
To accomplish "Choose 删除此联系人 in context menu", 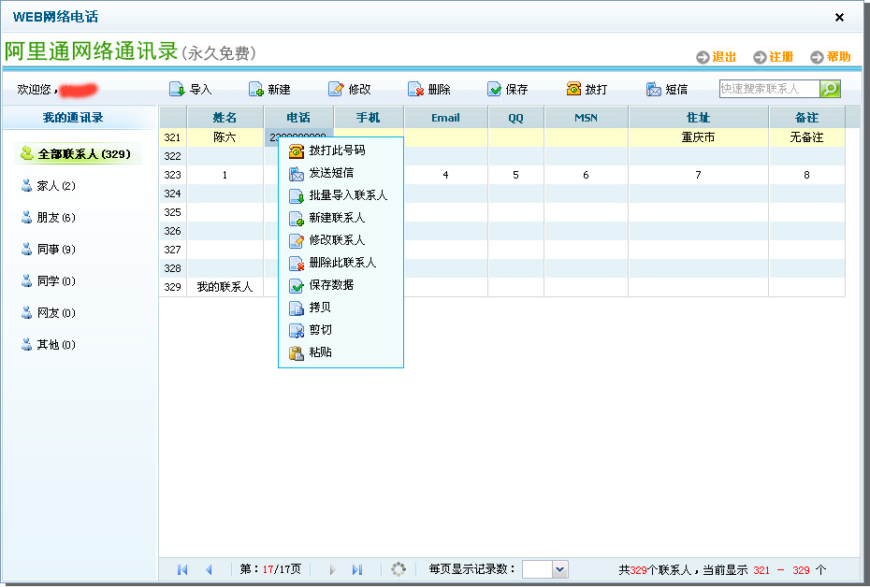I will pos(341,263).
